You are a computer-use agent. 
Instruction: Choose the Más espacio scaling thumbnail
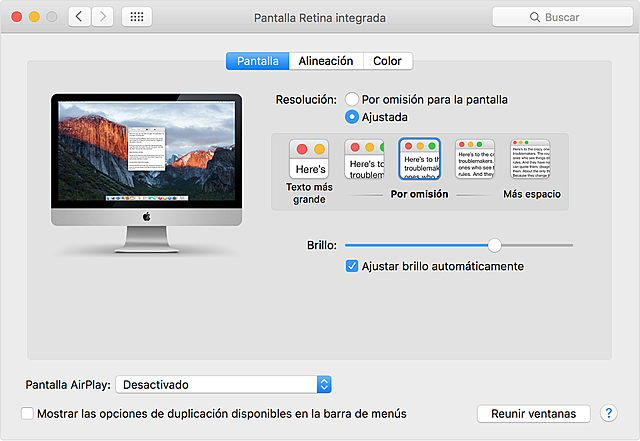(530, 159)
